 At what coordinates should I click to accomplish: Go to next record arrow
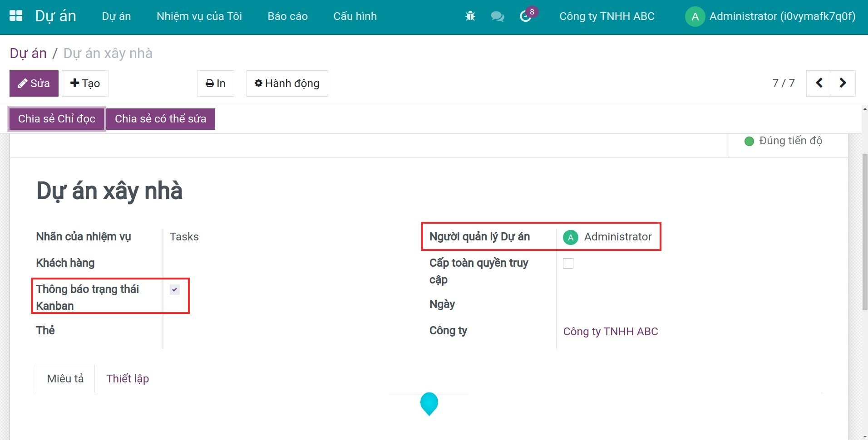click(x=843, y=83)
